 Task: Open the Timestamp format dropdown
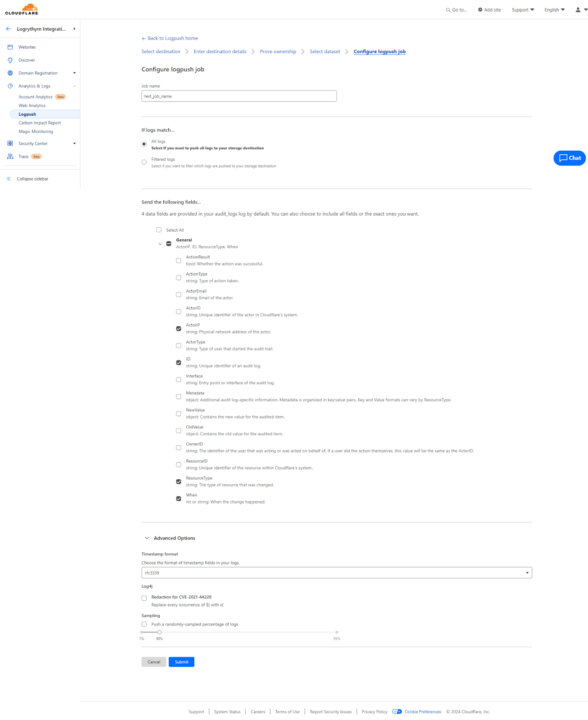337,573
